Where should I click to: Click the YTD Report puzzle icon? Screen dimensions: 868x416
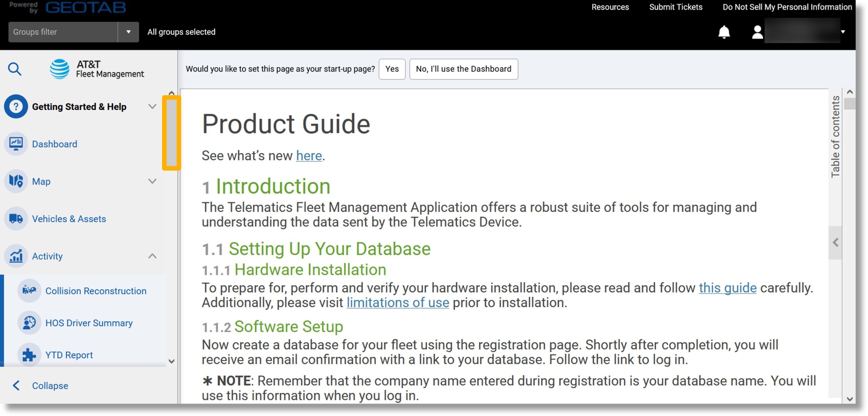click(x=29, y=355)
